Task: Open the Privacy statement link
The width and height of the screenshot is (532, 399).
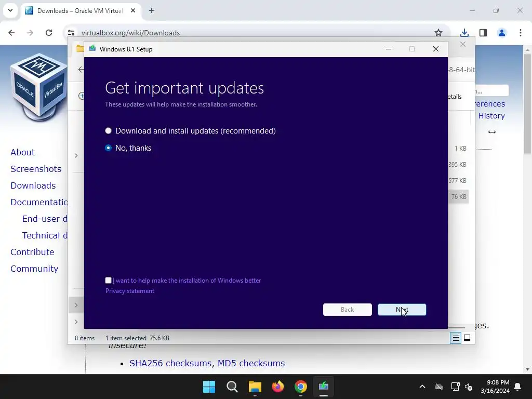Action: [x=129, y=291]
